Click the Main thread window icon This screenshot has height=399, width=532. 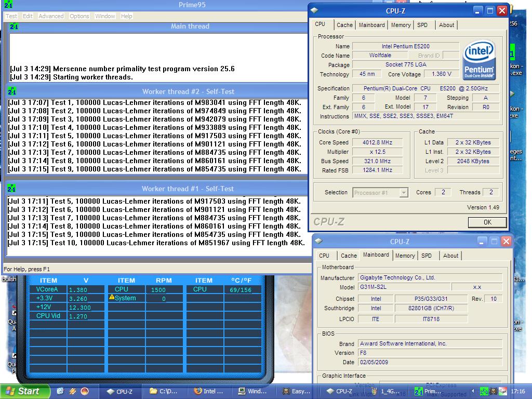pos(14,26)
